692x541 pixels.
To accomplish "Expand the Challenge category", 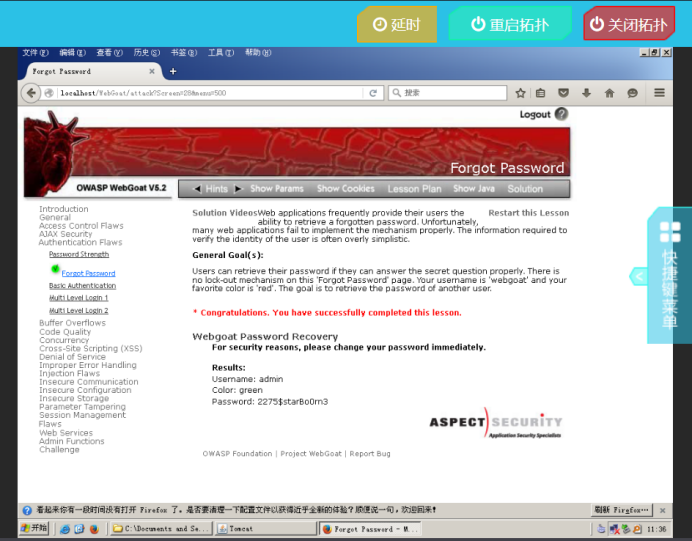I will click(59, 449).
